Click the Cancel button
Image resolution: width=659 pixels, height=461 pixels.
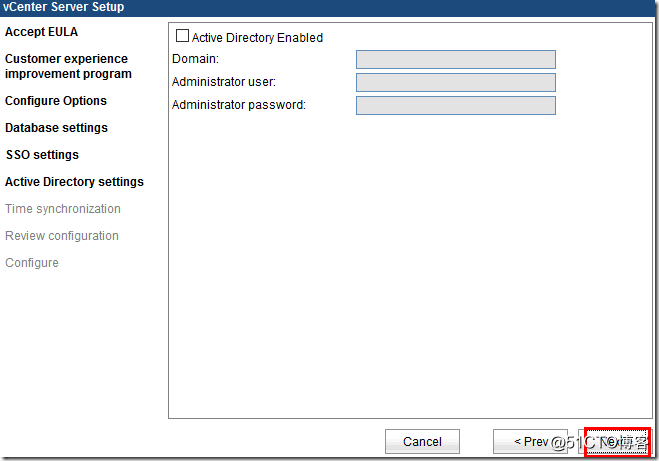[x=422, y=441]
